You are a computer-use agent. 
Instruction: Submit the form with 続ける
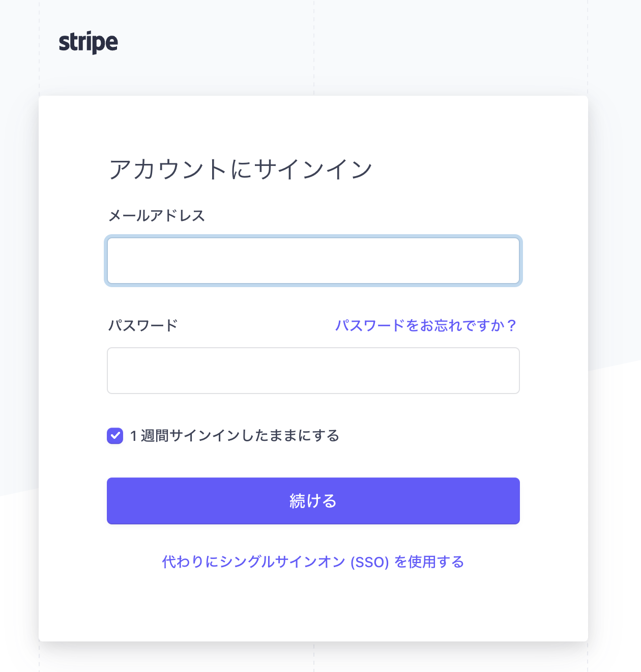coord(312,501)
